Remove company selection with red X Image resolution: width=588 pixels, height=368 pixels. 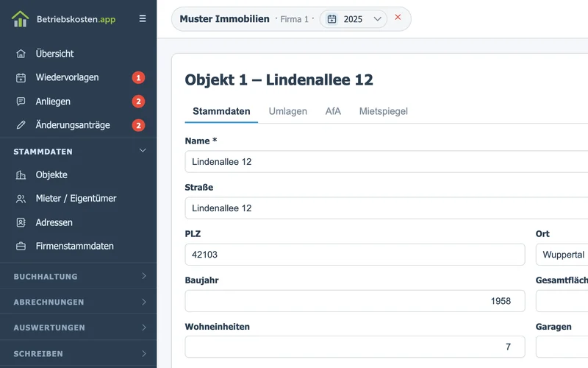tap(398, 17)
